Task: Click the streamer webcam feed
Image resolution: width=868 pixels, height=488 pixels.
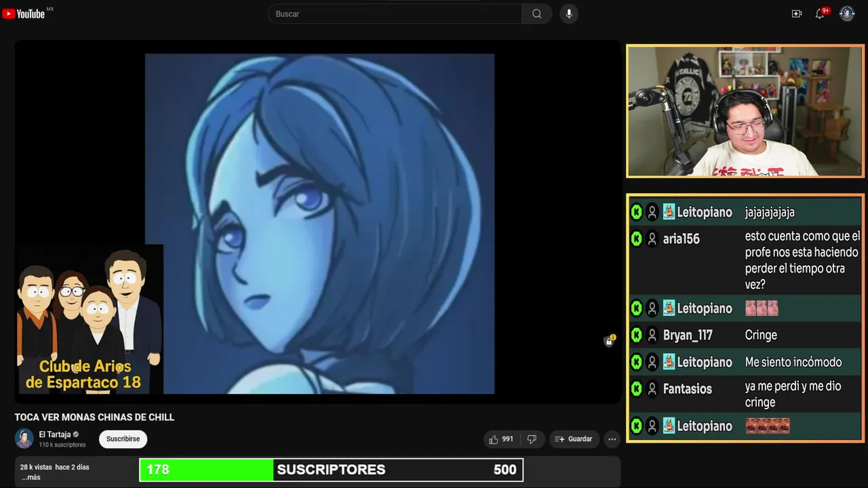Action: tap(745, 111)
